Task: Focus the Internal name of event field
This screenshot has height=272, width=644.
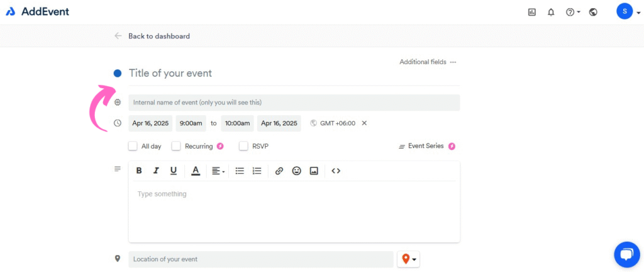Action: point(294,103)
